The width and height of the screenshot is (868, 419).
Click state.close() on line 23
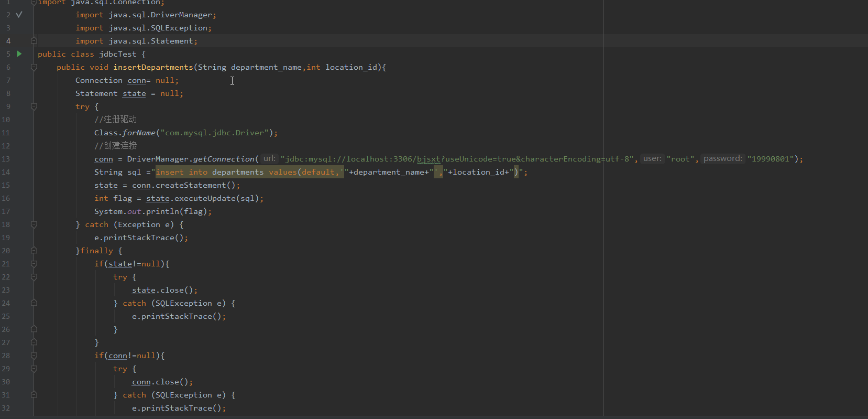pyautogui.click(x=164, y=290)
